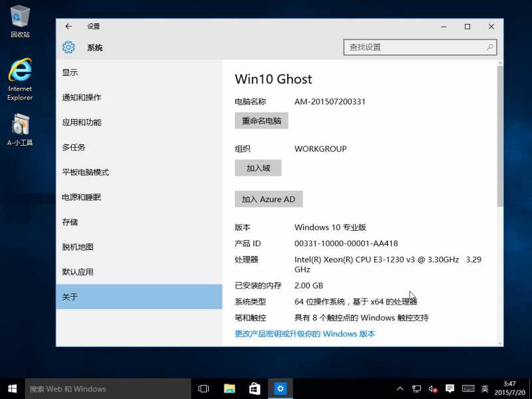The height and width of the screenshot is (399, 532).
Task: Click the 2.00 GB memory value
Action: pyautogui.click(x=309, y=286)
